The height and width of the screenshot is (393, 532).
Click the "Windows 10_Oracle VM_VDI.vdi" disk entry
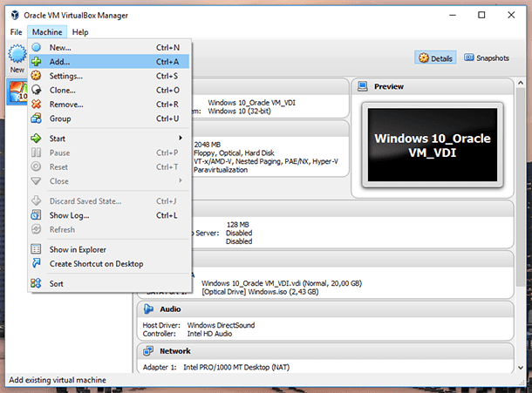(282, 283)
